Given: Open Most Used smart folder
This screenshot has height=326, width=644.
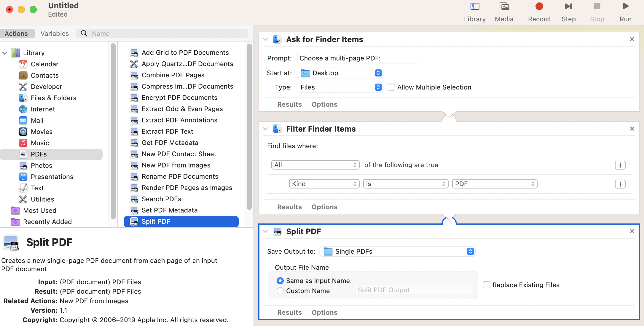Looking at the screenshot, I should [x=39, y=210].
